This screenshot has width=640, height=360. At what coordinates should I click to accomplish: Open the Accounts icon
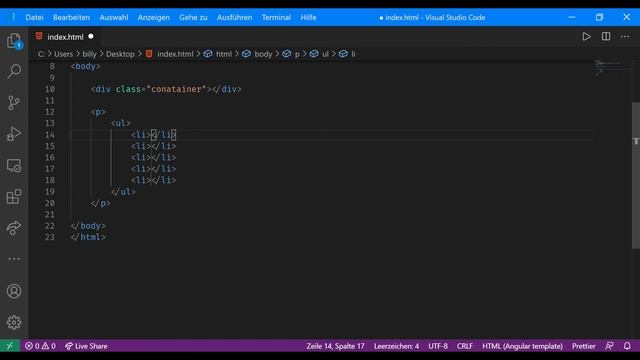tap(14, 291)
